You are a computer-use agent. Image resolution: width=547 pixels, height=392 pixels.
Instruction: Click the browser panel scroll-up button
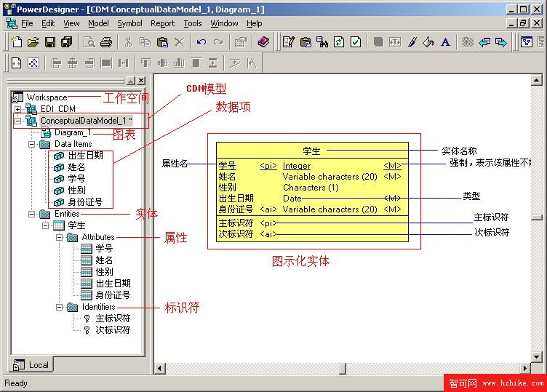pos(131,81)
